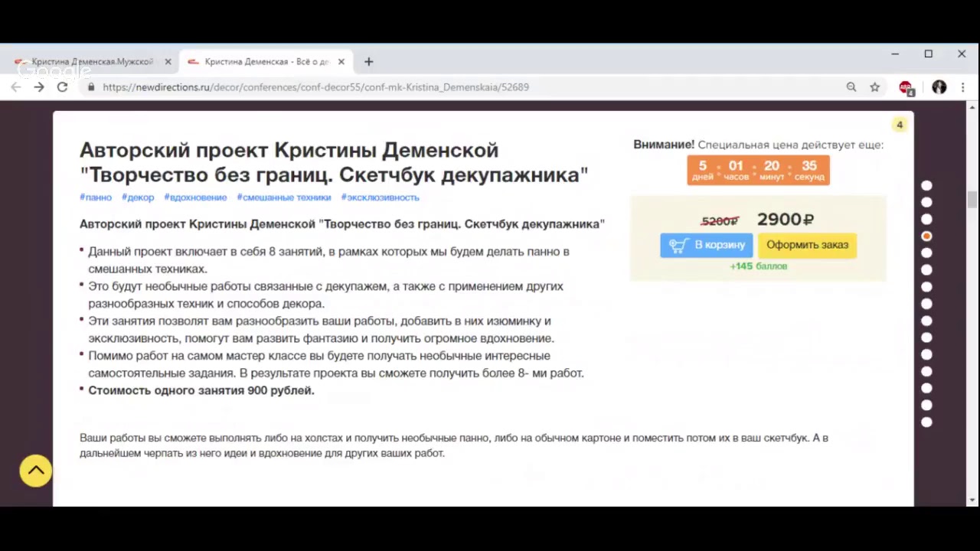Screen dimensions: 980x551
Task: Close the 'Всё о де...' tab
Action: (x=341, y=62)
